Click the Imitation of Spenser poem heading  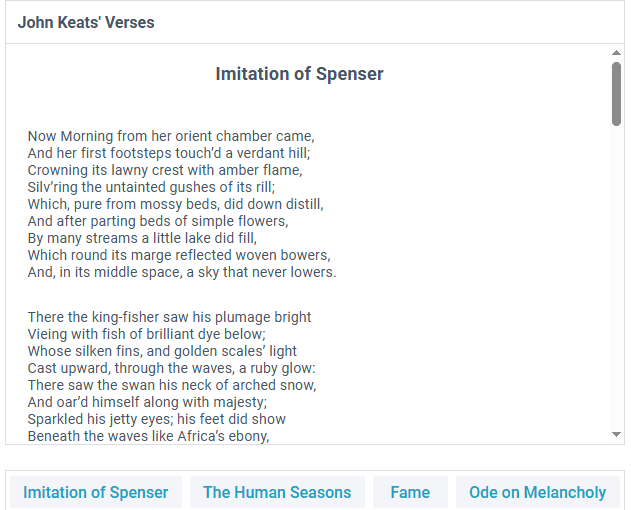click(x=299, y=74)
